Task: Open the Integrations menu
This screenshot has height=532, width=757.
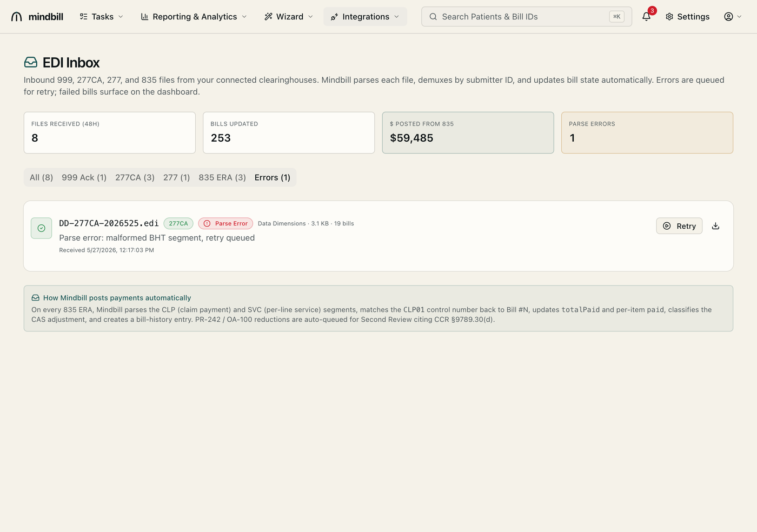Action: [365, 17]
